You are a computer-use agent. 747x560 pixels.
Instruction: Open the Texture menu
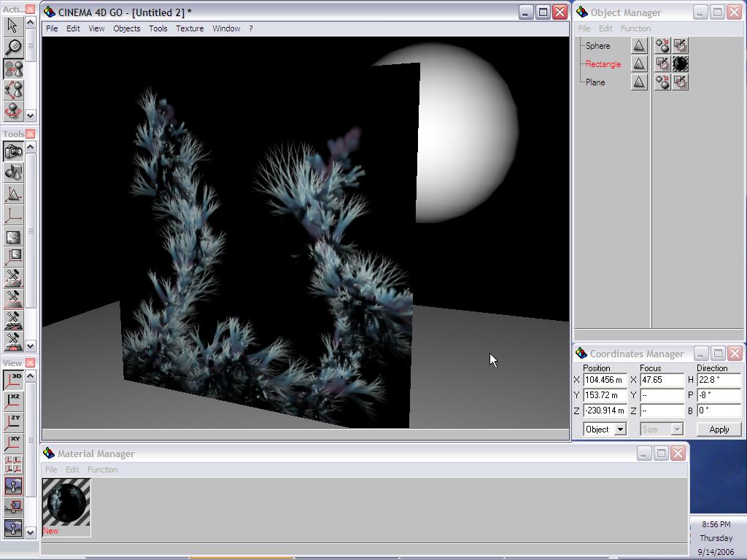pyautogui.click(x=190, y=28)
